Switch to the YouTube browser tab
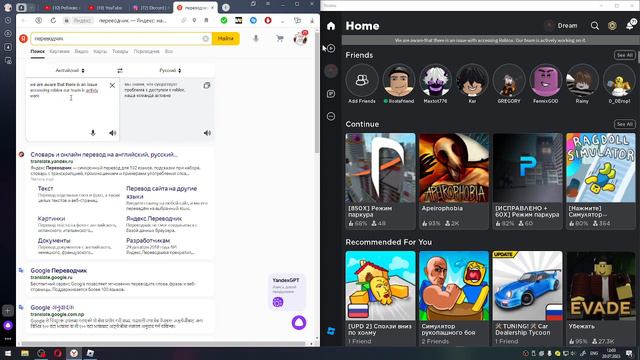This screenshot has height=360, width=640. click(106, 8)
